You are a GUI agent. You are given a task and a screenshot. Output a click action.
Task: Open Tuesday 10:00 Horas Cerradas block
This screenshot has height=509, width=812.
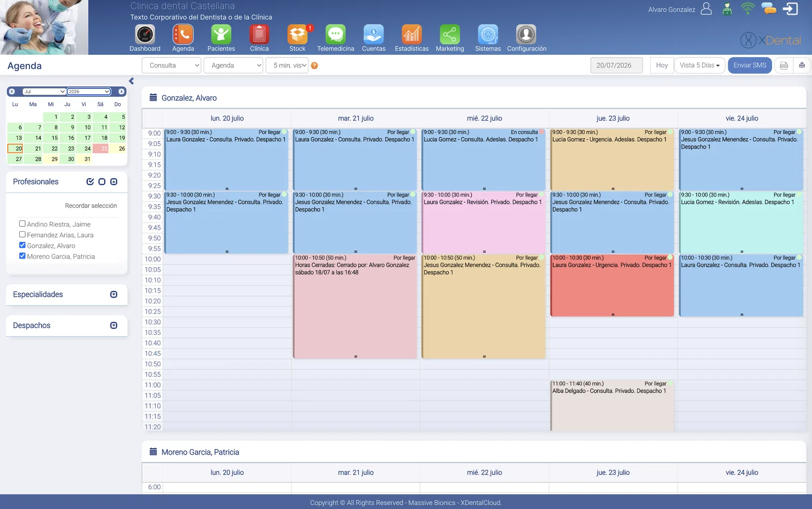point(355,307)
